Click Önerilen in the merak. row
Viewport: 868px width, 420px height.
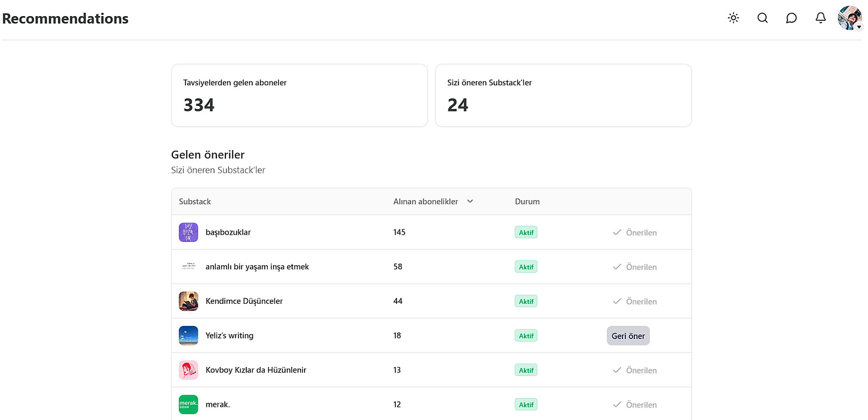point(635,405)
